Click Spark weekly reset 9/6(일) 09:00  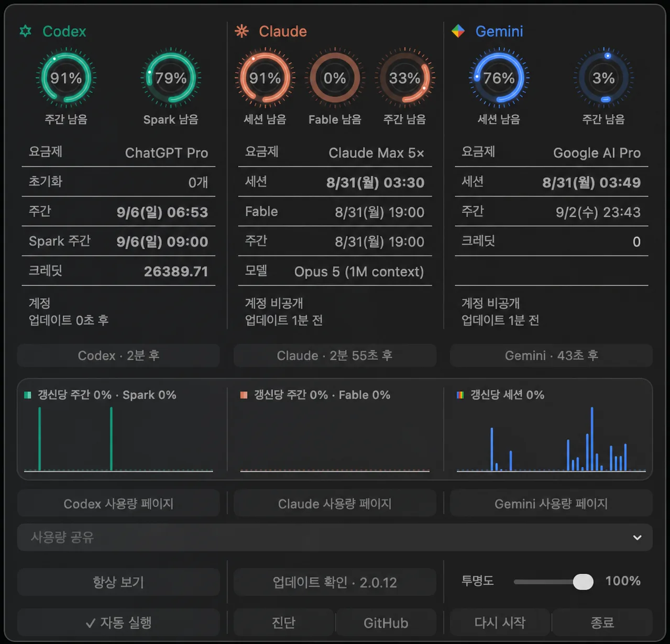162,242
